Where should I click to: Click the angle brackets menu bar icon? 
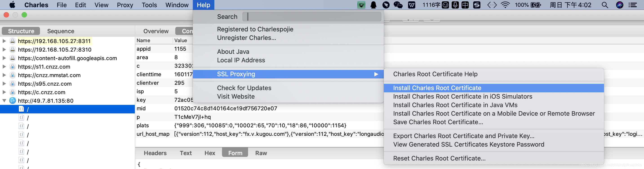pyautogui.click(x=492, y=5)
